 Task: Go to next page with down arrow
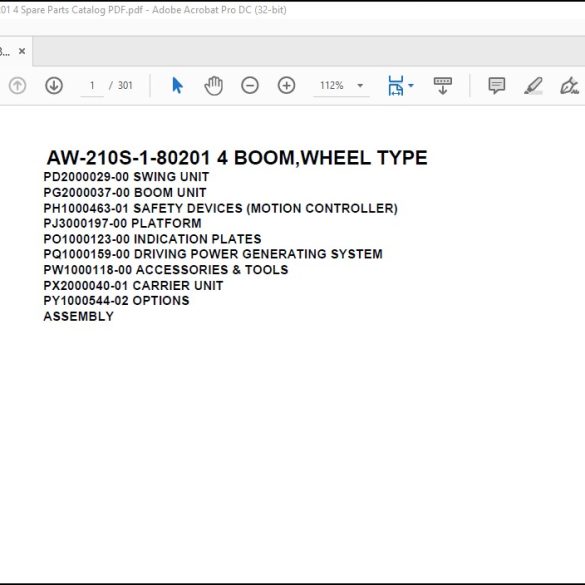54,85
